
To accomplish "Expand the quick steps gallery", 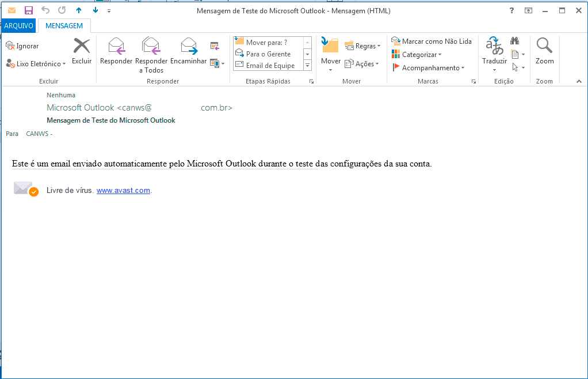I will [x=307, y=65].
